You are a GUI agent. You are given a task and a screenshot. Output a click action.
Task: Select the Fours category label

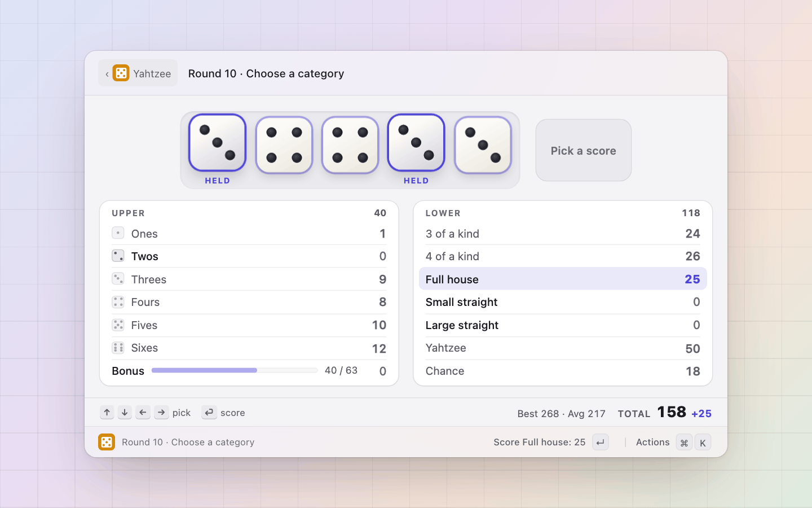tap(145, 302)
